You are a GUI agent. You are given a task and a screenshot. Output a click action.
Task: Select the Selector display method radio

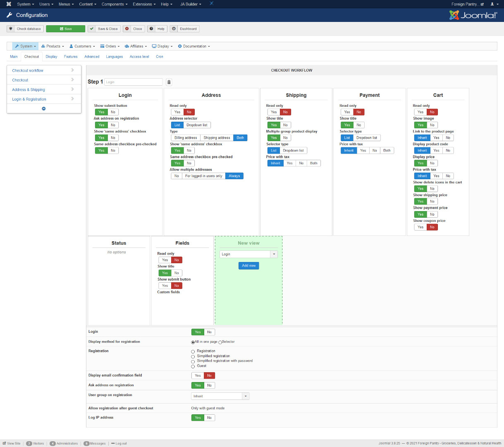pos(220,342)
